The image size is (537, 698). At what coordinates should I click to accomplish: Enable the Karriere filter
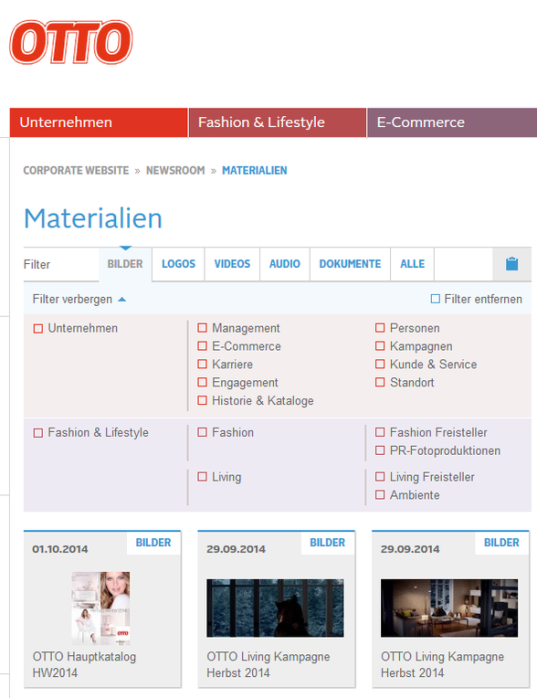(x=202, y=364)
